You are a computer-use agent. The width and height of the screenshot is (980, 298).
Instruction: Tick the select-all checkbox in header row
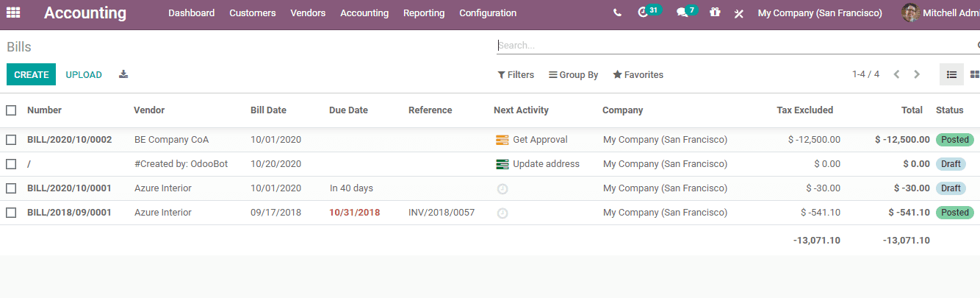(11, 110)
